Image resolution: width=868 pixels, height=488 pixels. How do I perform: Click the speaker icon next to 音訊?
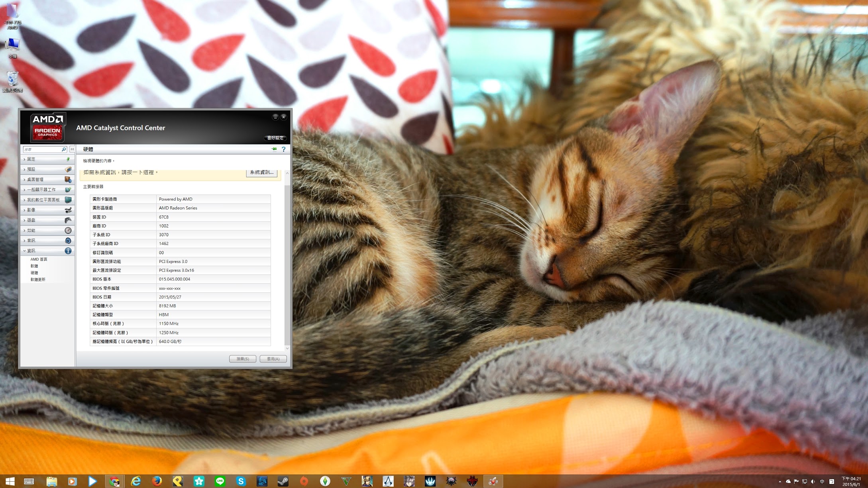pyautogui.click(x=68, y=241)
